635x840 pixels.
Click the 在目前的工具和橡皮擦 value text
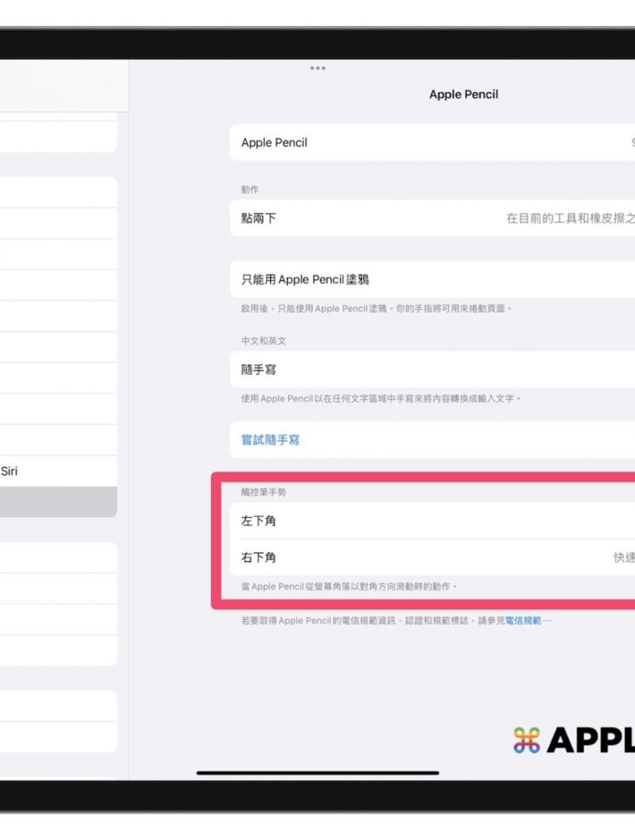(570, 218)
